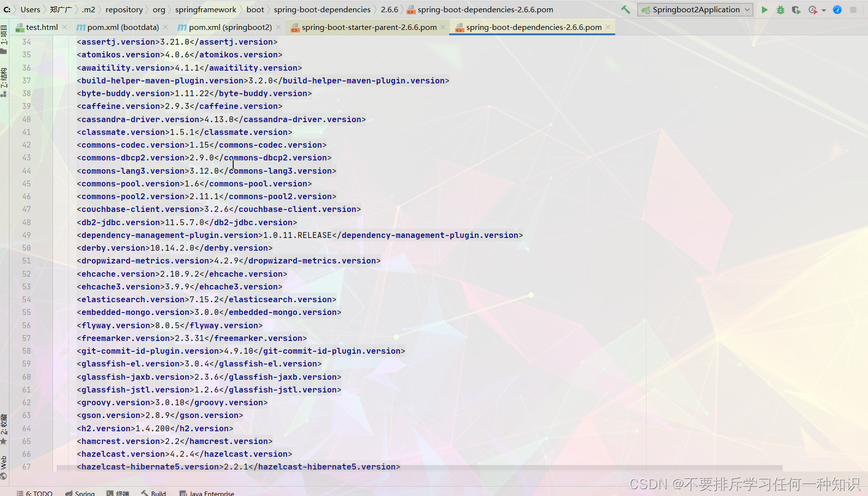The height and width of the screenshot is (496, 868).
Task: Click the blue gauge icon in toolbar
Action: (837, 9)
